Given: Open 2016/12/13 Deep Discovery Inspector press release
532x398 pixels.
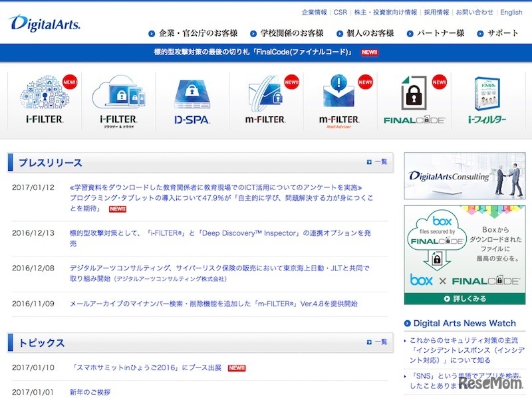Looking at the screenshot, I should [x=220, y=239].
